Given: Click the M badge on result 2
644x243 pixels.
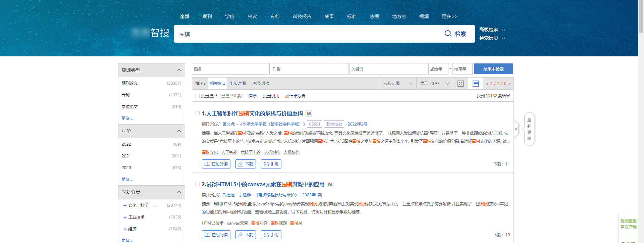Looking at the screenshot, I should click(x=330, y=184).
